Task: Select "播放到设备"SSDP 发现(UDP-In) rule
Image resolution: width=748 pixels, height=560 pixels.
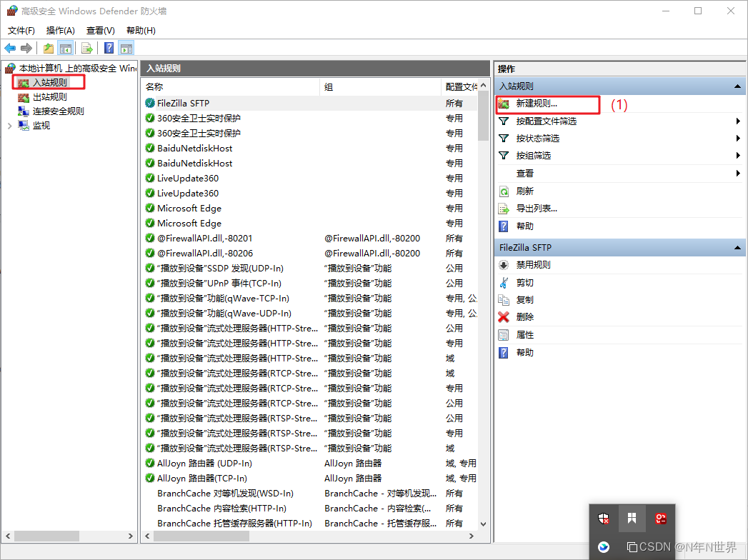Action: (x=310, y=269)
